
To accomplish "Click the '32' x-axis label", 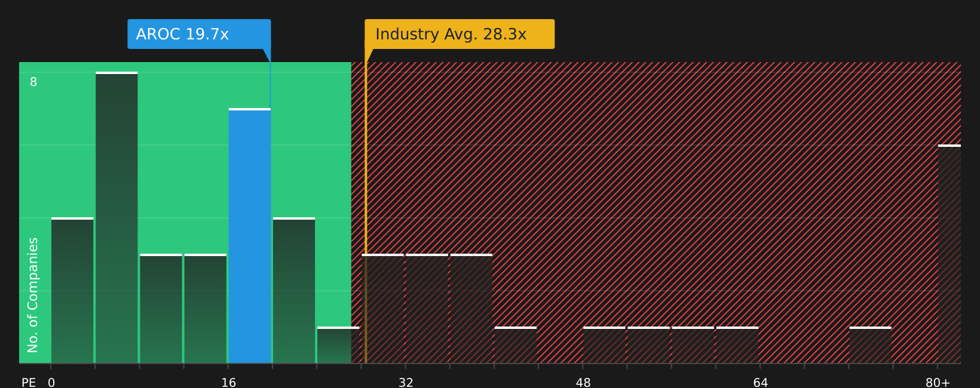I will point(406,383).
